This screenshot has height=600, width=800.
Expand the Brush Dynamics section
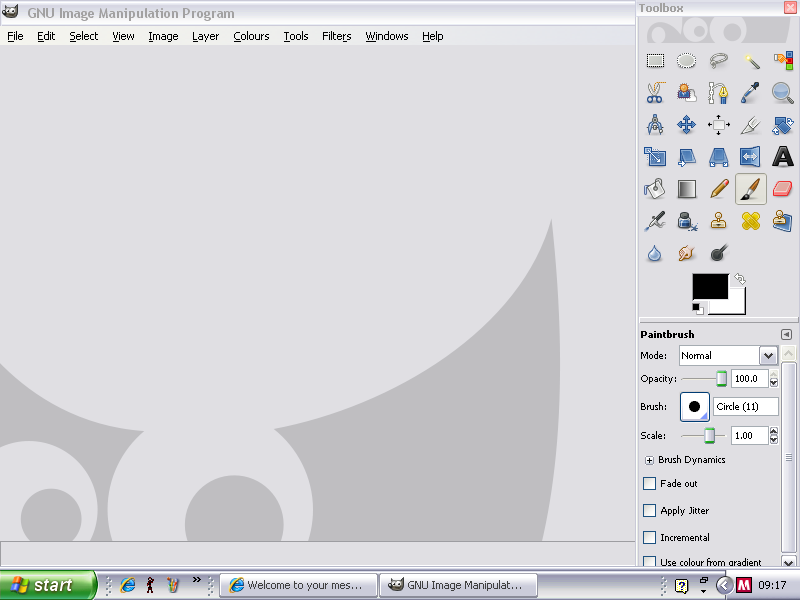[650, 460]
